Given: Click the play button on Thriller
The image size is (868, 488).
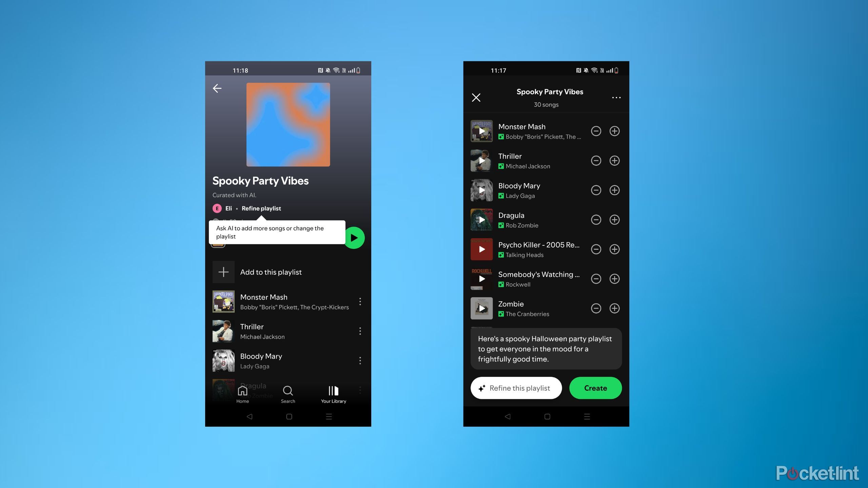Looking at the screenshot, I should point(482,160).
